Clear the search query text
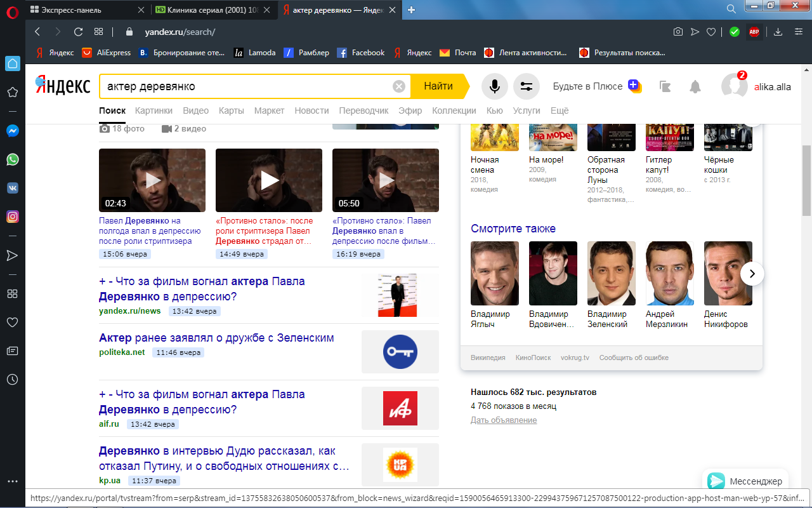 click(x=399, y=86)
